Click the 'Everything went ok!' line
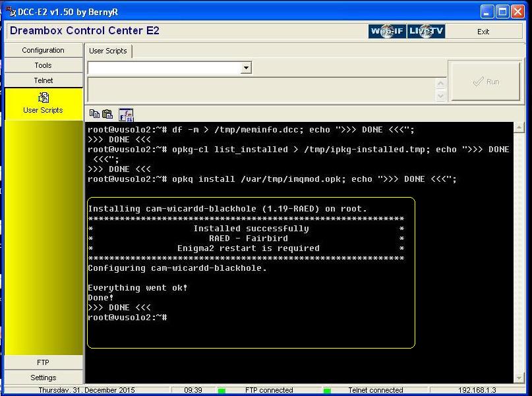532x396 pixels. point(137,288)
